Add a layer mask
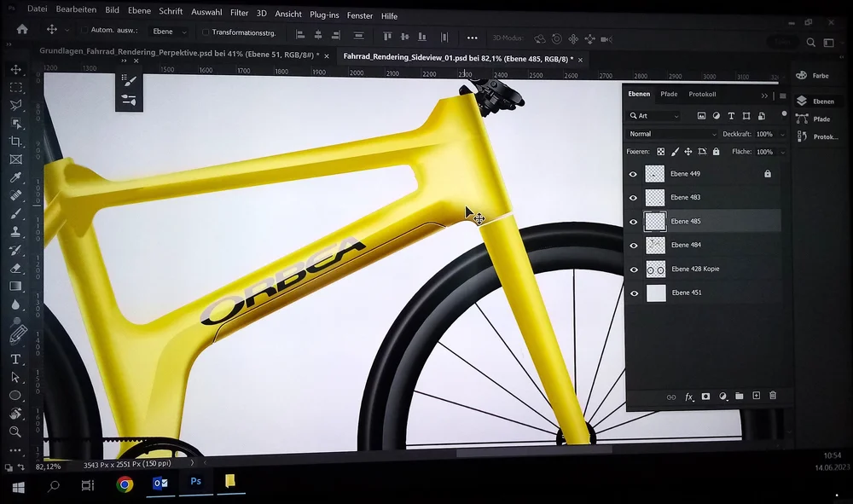 (x=705, y=397)
